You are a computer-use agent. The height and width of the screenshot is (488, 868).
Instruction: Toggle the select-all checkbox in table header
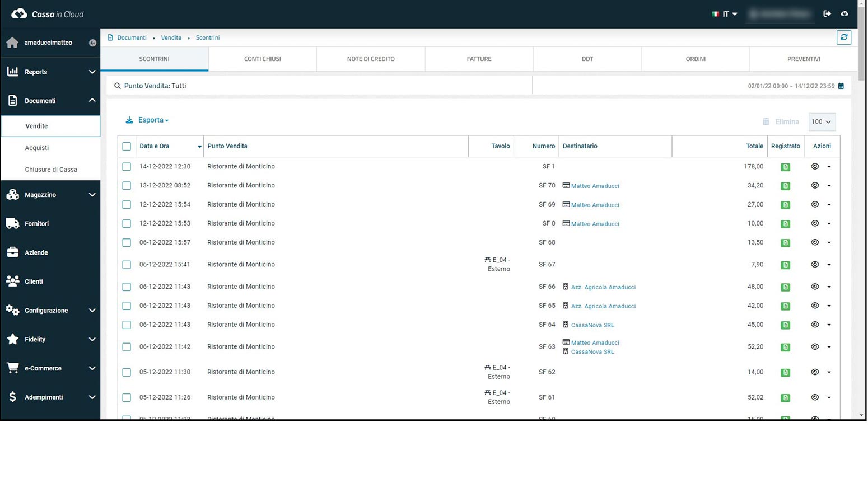tap(127, 146)
